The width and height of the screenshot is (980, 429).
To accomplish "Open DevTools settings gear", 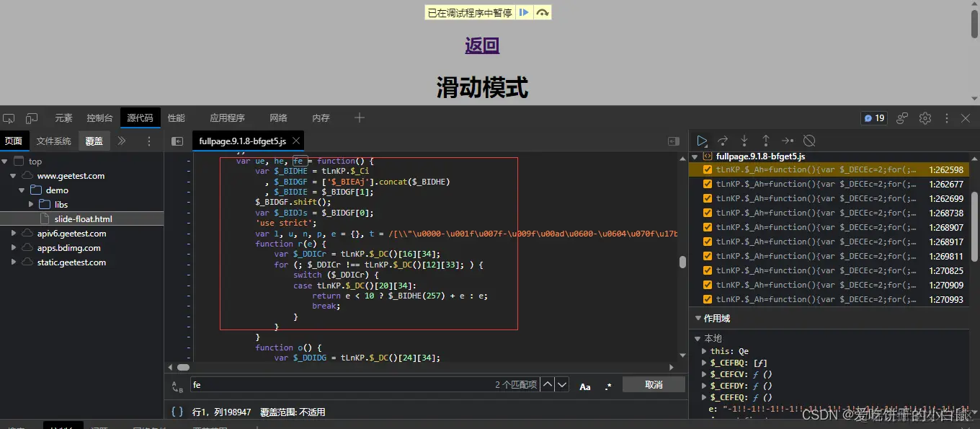I will click(x=925, y=118).
